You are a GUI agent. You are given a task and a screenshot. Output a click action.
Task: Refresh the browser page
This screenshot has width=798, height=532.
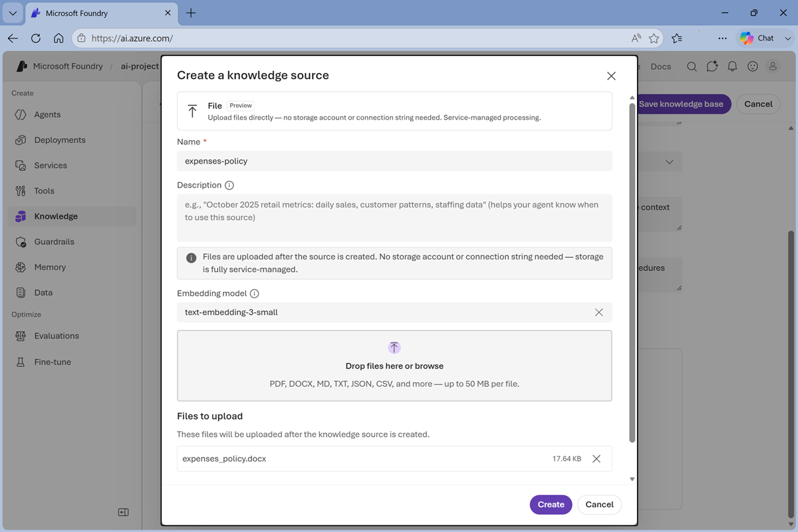coord(36,39)
